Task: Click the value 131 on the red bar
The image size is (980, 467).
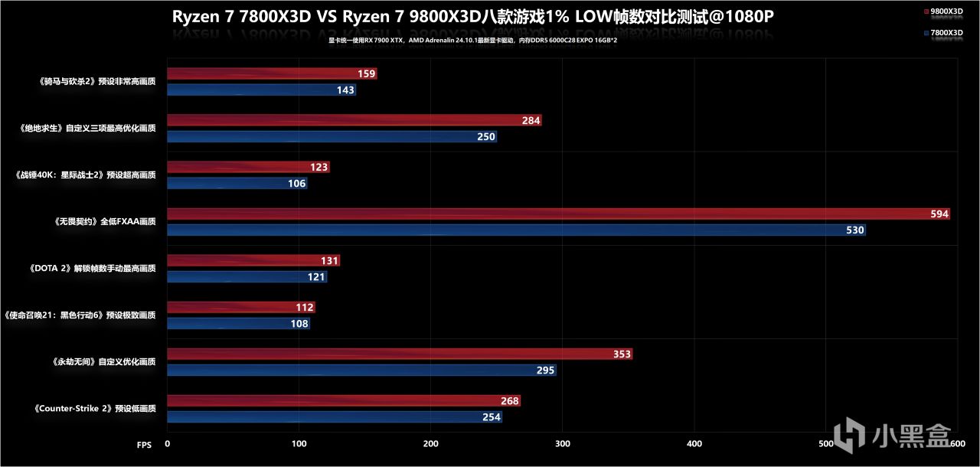Action: click(x=329, y=261)
